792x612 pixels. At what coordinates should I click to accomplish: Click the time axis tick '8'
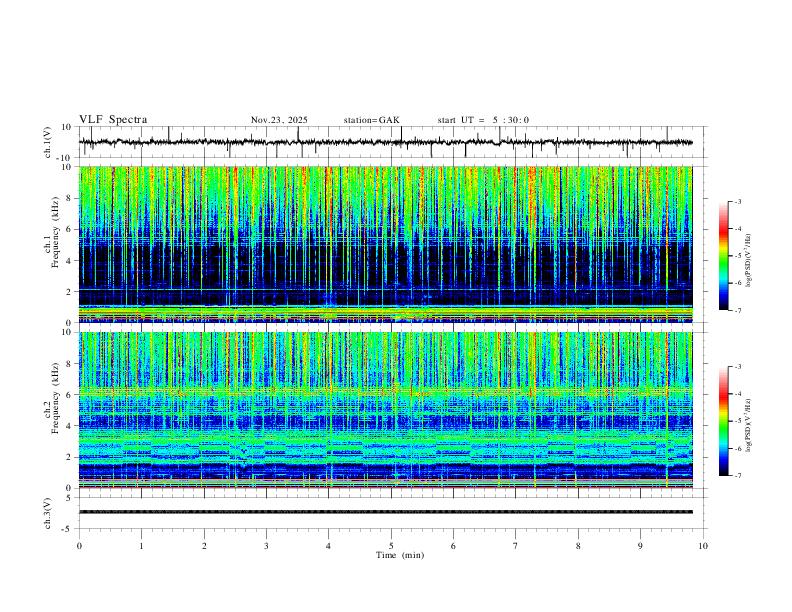coord(578,546)
